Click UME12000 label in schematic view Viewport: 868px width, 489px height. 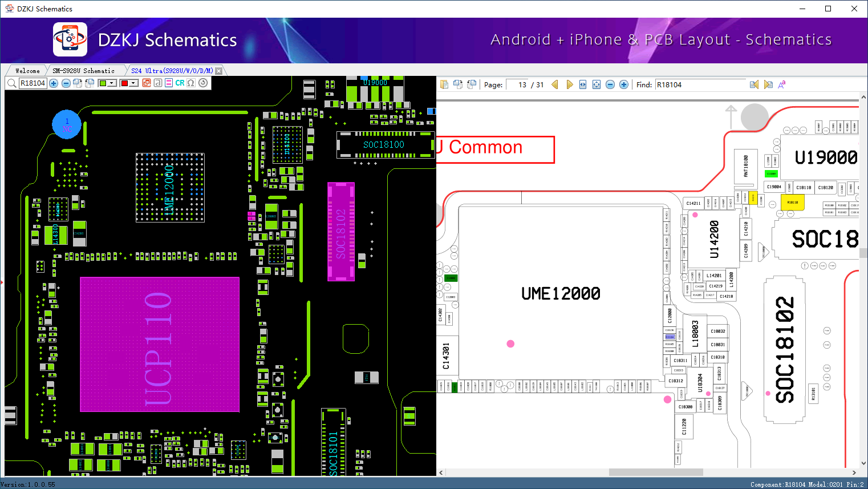click(x=561, y=294)
